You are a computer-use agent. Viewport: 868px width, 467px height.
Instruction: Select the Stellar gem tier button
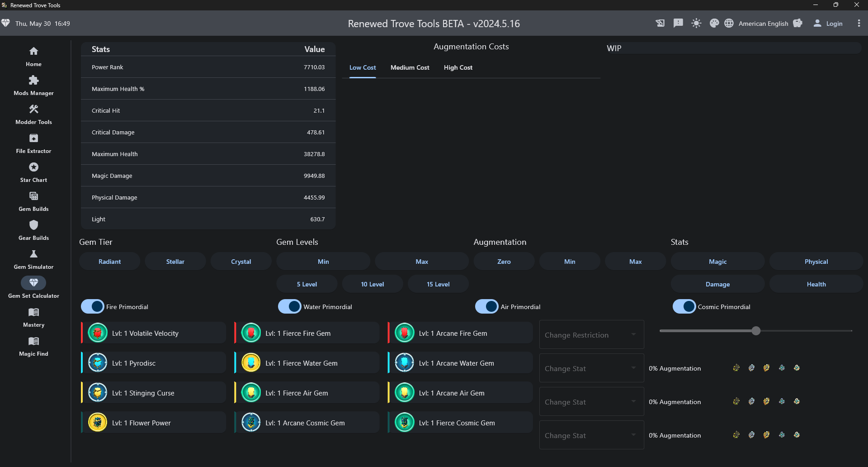(x=175, y=262)
